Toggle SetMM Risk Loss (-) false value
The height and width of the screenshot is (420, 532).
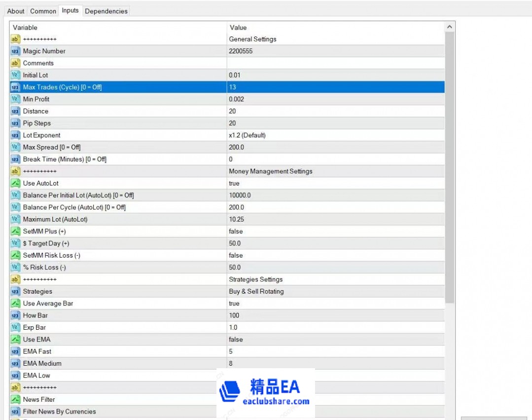pyautogui.click(x=236, y=256)
